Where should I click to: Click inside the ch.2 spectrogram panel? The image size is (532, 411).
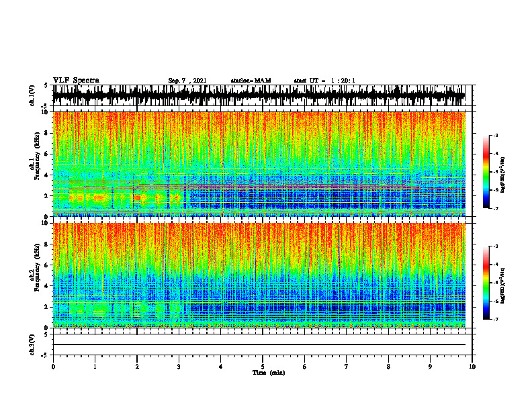(x=259, y=275)
